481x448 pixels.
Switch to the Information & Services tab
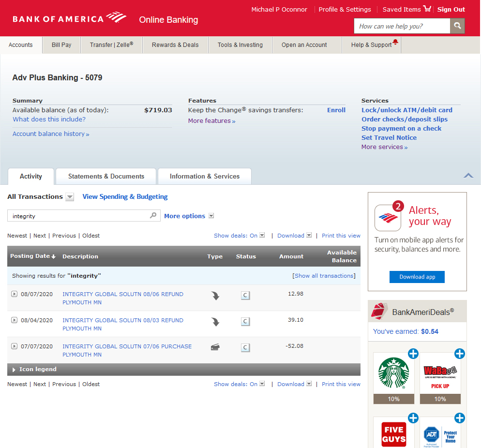tap(205, 176)
